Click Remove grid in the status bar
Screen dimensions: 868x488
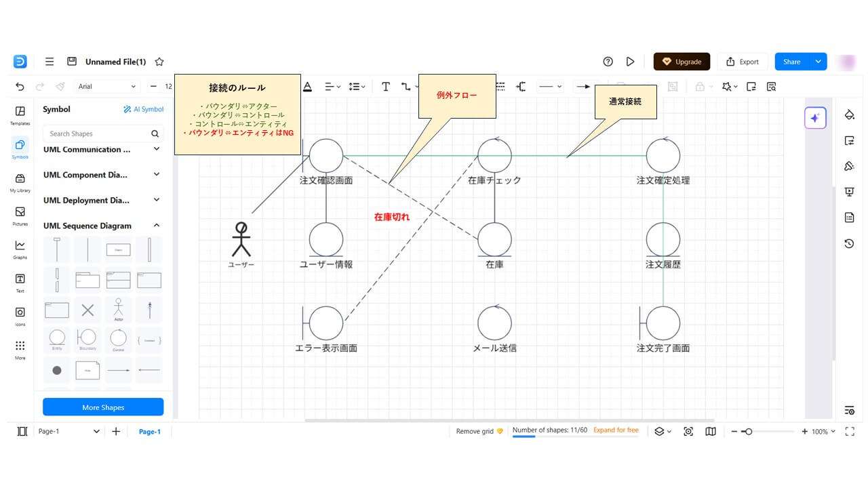click(x=474, y=431)
